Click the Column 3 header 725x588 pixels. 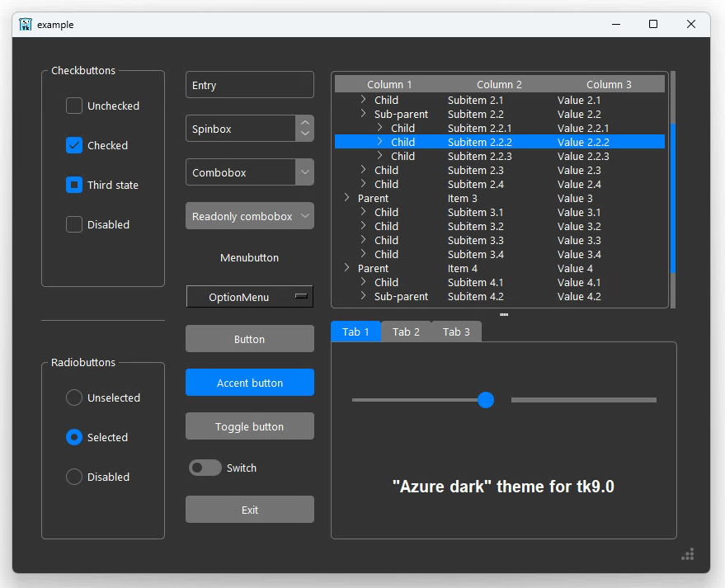point(609,84)
